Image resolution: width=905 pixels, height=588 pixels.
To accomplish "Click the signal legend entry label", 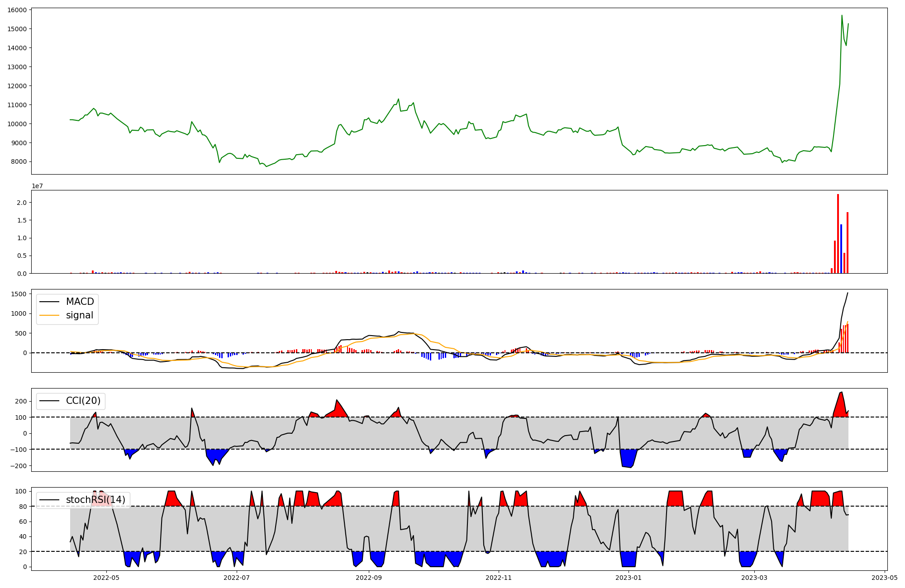I will pos(79,315).
